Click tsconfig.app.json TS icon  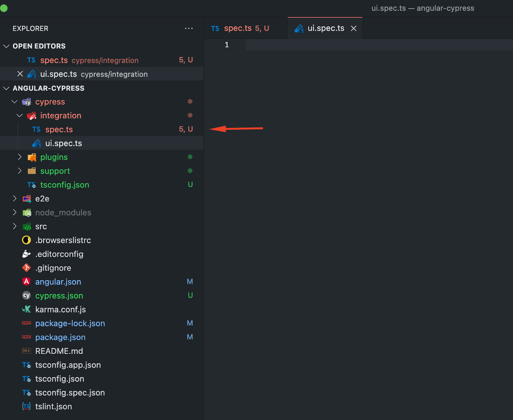(26, 365)
